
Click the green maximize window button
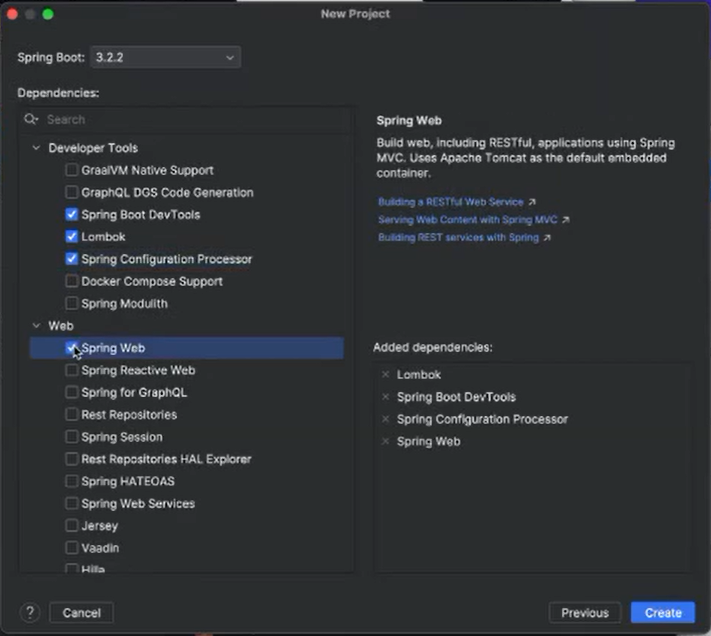48,14
